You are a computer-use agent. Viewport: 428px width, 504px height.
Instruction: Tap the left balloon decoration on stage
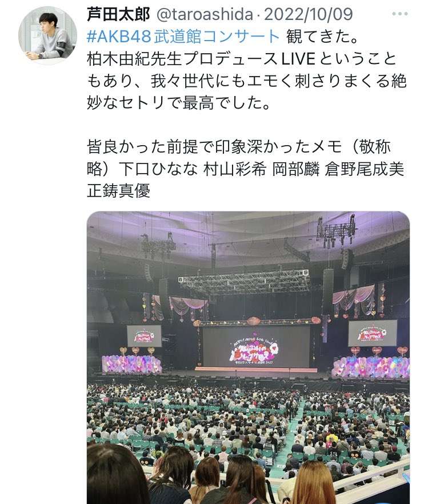132,364
